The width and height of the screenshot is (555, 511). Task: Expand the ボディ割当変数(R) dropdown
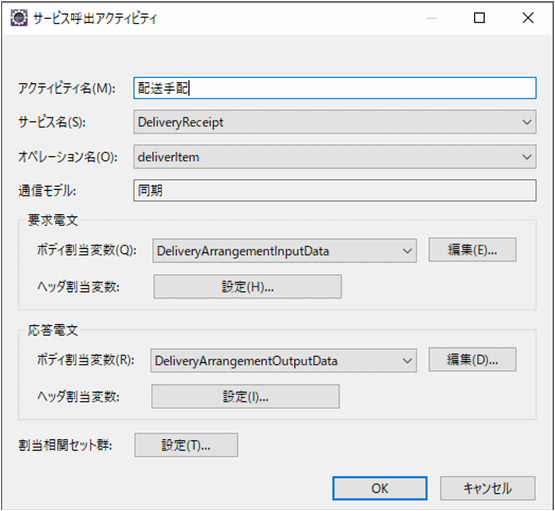click(x=283, y=361)
